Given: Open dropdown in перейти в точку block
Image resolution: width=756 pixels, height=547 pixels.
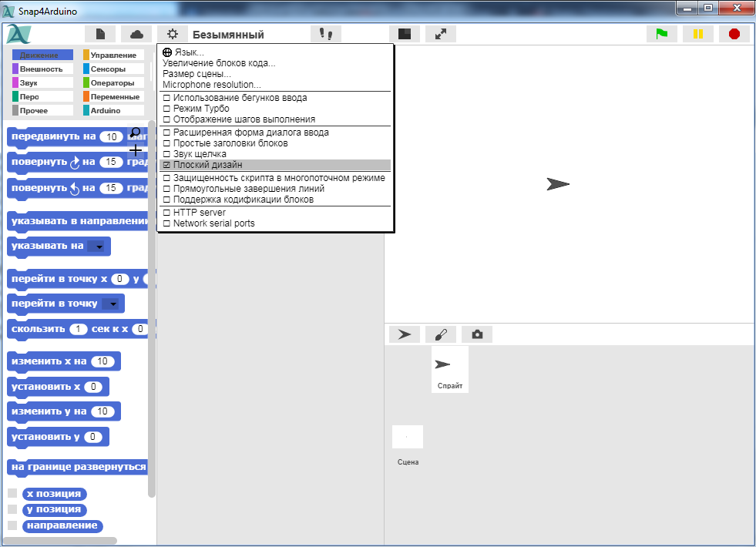Looking at the screenshot, I should [113, 304].
